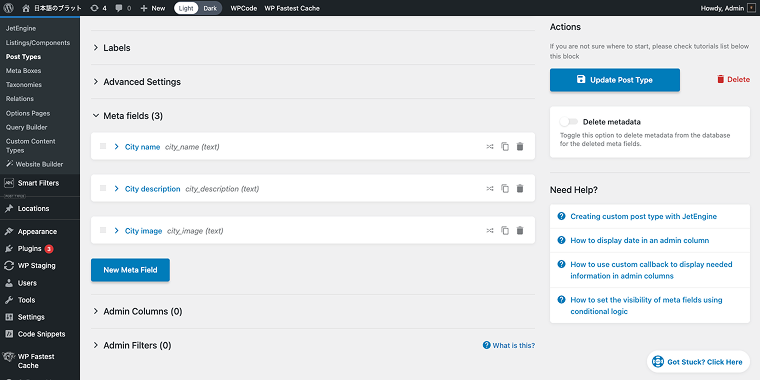This screenshot has width=760, height=380.
Task: Expand the Admin Filters (0) section
Action: [x=132, y=346]
